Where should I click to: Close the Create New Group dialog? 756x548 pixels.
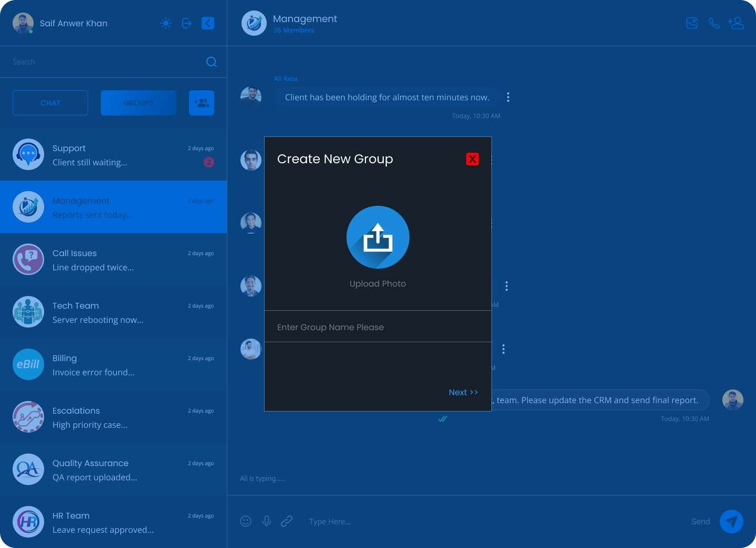click(472, 159)
